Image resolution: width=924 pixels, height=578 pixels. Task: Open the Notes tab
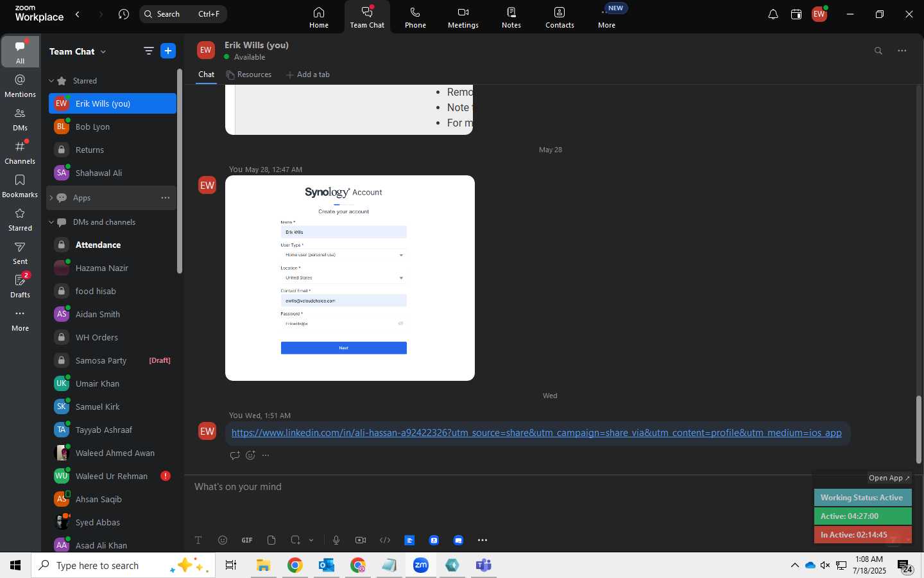point(511,17)
